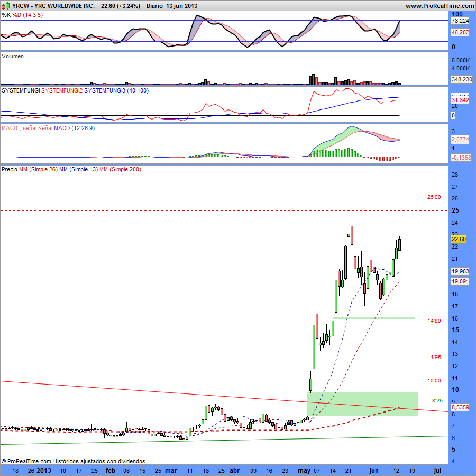Select the '31,842' SYSTEMFUNGI value tag
Viewport: 476px width, 476px height.
[460, 100]
